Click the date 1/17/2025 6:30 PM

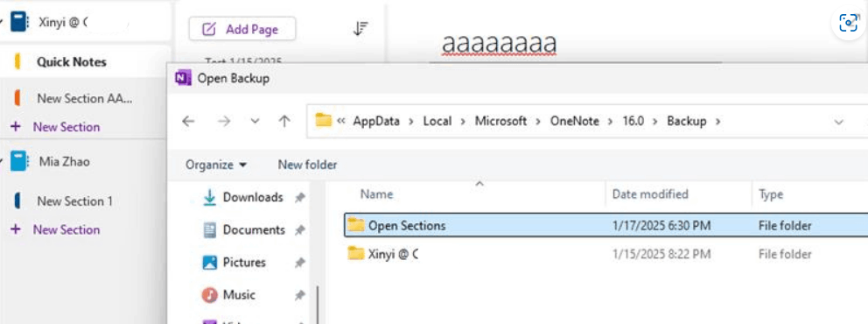pos(661,225)
